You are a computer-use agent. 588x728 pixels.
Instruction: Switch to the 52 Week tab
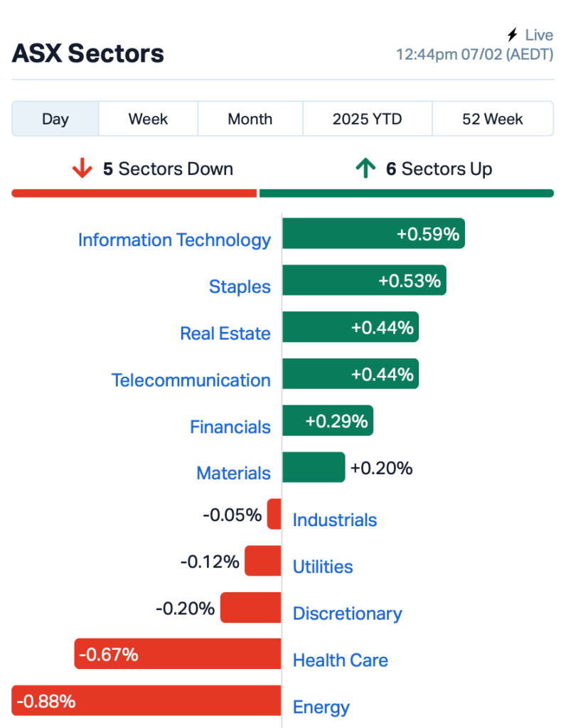(x=492, y=119)
